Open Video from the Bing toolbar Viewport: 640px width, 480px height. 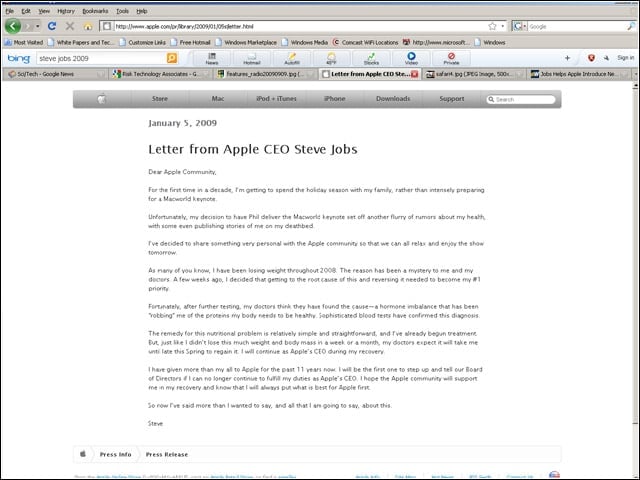(411, 58)
